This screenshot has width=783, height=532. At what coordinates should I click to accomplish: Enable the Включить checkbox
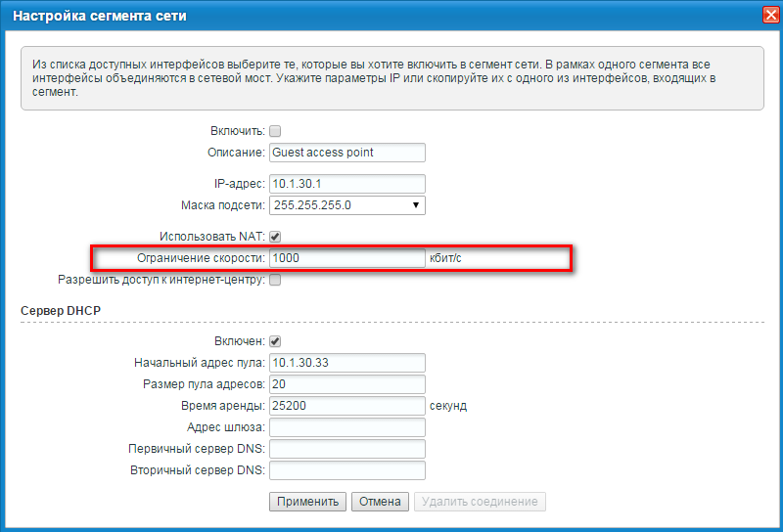tap(275, 131)
